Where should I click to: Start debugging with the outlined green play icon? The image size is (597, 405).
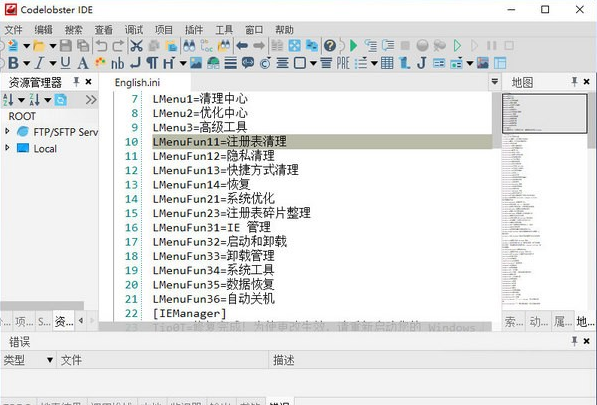pyautogui.click(x=457, y=46)
